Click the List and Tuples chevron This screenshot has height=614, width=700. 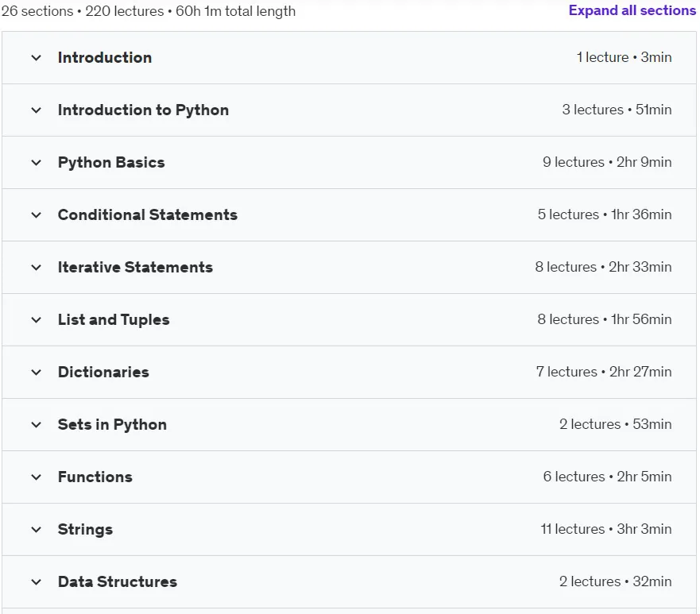click(x=37, y=320)
